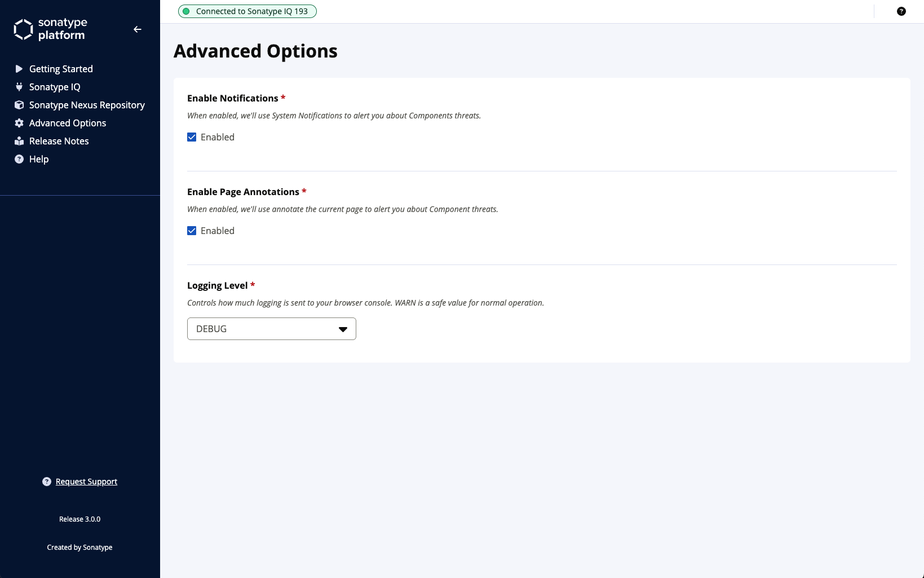Uncheck Enable Notifications checkbox
The width and height of the screenshot is (924, 578).
tap(192, 137)
